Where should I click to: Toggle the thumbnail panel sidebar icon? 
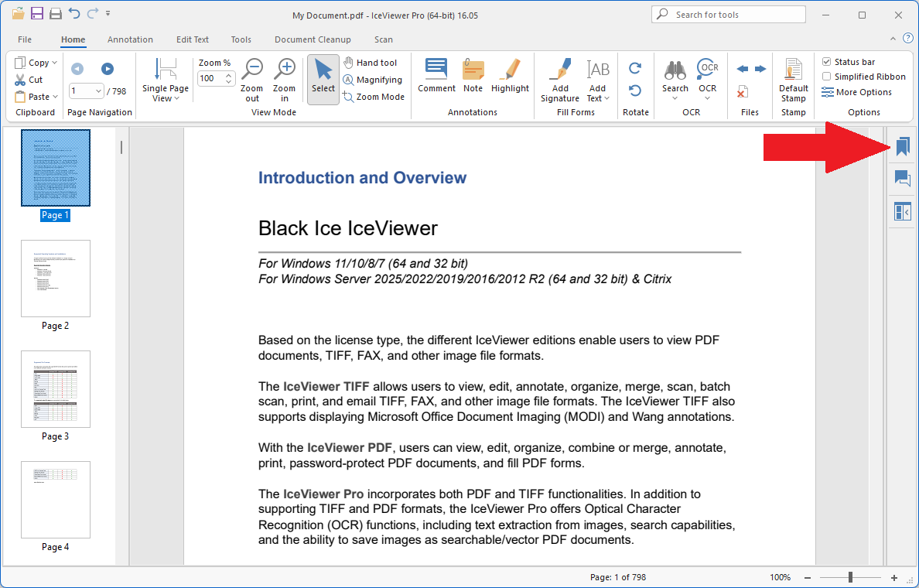903,211
